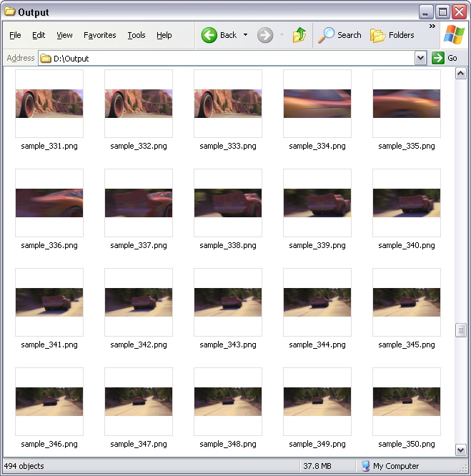Image resolution: width=471 pixels, height=476 pixels.
Task: Click the file name sample_343.png
Action: pos(228,345)
